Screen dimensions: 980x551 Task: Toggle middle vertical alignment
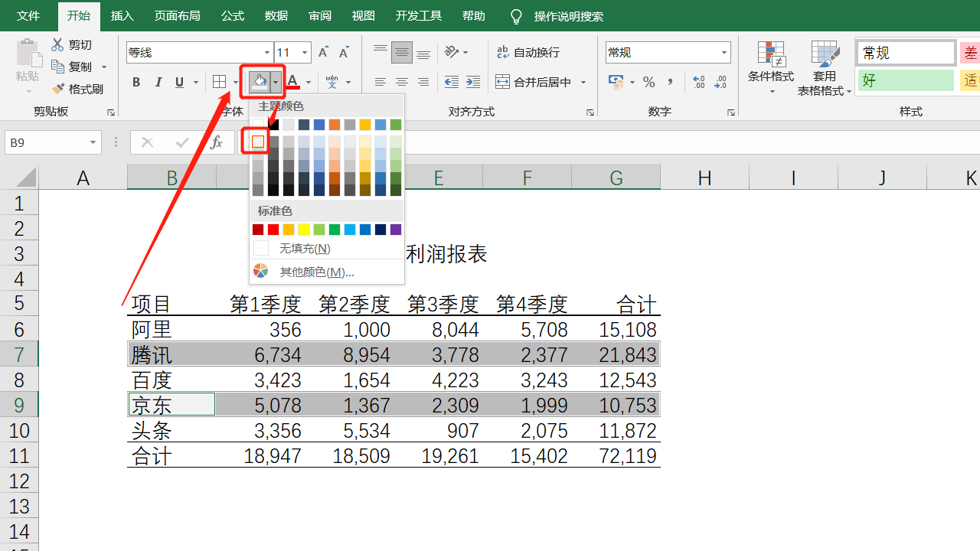click(402, 52)
